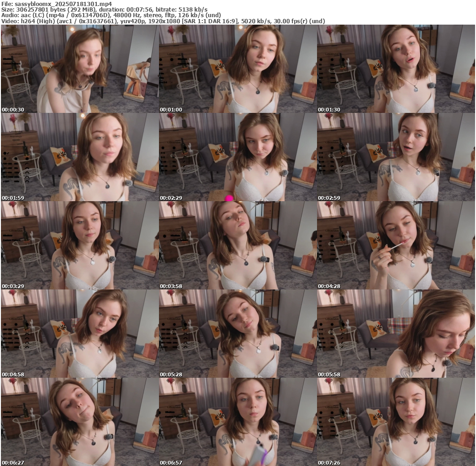Image resolution: width=476 pixels, height=466 pixels.
Task: Click the thumbnail frame at 00:00:30
Action: (79, 69)
